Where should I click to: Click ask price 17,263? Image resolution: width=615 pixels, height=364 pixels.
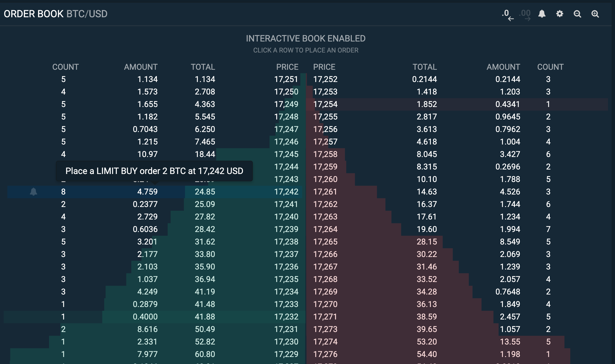pyautogui.click(x=325, y=217)
